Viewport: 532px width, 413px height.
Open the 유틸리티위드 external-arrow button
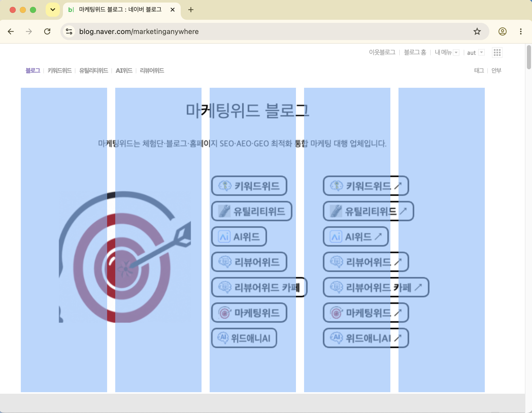[368, 211]
